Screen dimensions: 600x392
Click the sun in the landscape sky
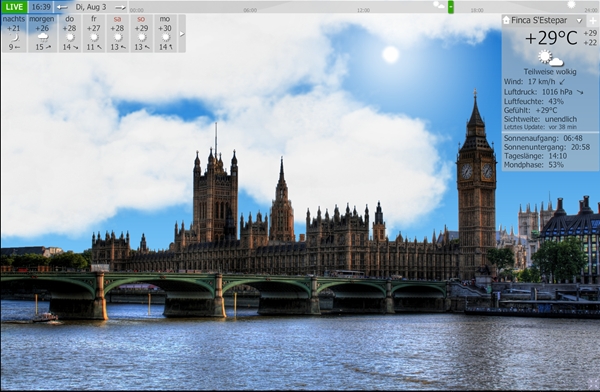coord(391,54)
